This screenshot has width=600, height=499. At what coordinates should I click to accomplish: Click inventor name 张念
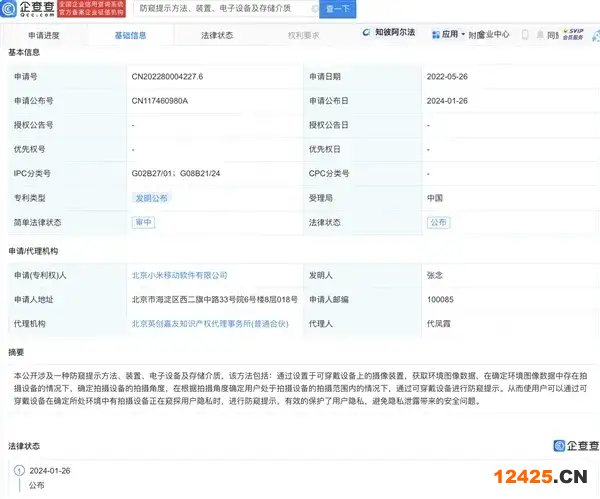(435, 275)
